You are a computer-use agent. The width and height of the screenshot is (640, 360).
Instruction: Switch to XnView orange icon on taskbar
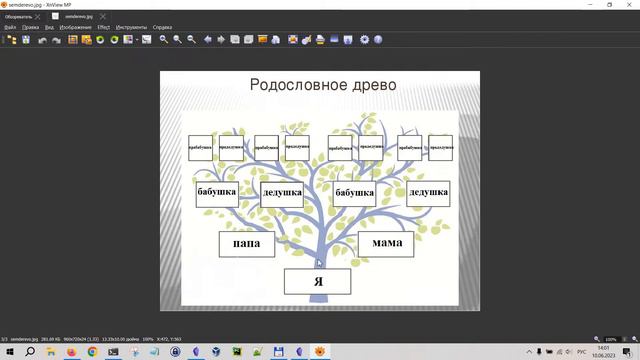coord(320,351)
